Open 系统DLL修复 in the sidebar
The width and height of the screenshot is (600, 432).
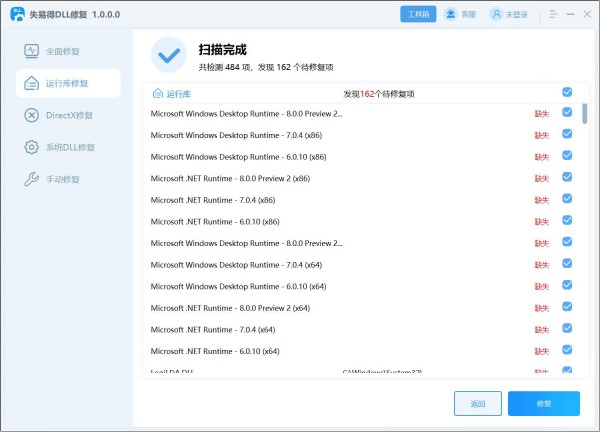pyautogui.click(x=69, y=147)
